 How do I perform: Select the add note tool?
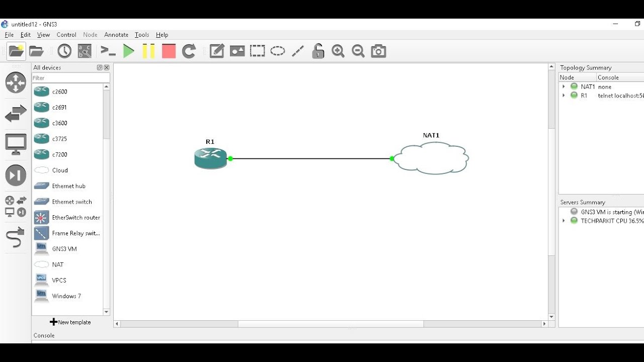[x=217, y=51]
